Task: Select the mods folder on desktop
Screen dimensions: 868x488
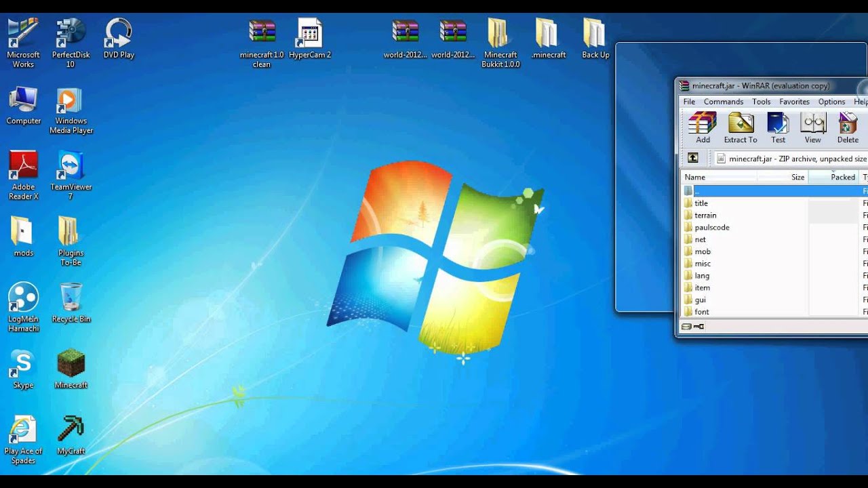Action: [23, 237]
